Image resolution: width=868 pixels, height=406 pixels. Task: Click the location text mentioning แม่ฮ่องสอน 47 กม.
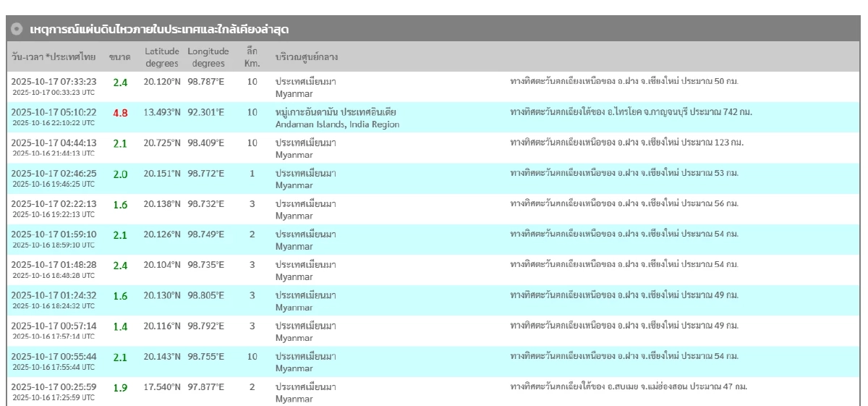click(x=629, y=386)
